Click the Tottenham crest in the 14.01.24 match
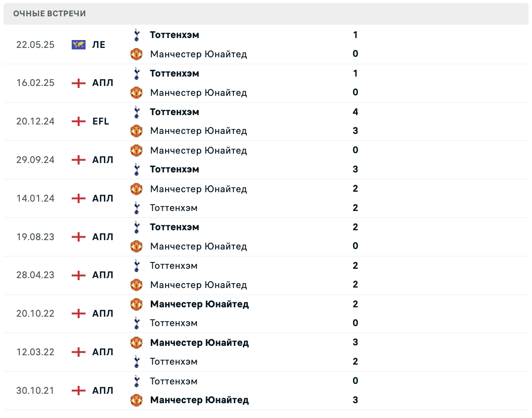 (137, 208)
